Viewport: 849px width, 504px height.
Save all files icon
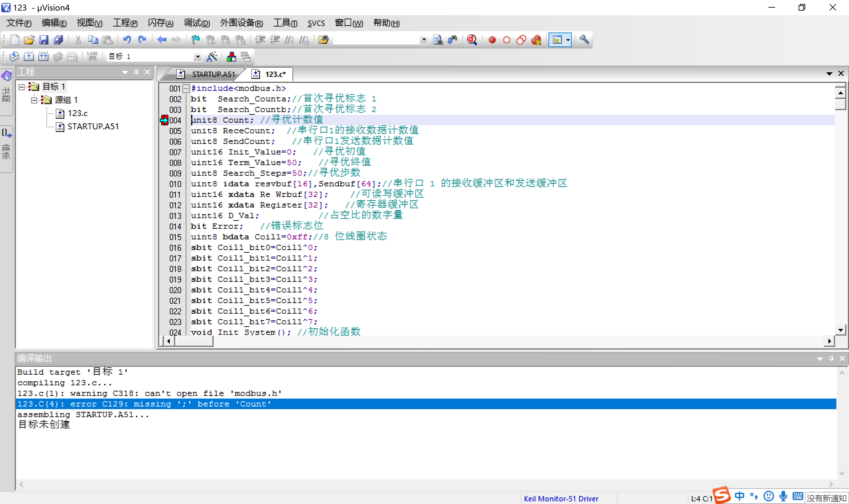tap(58, 40)
